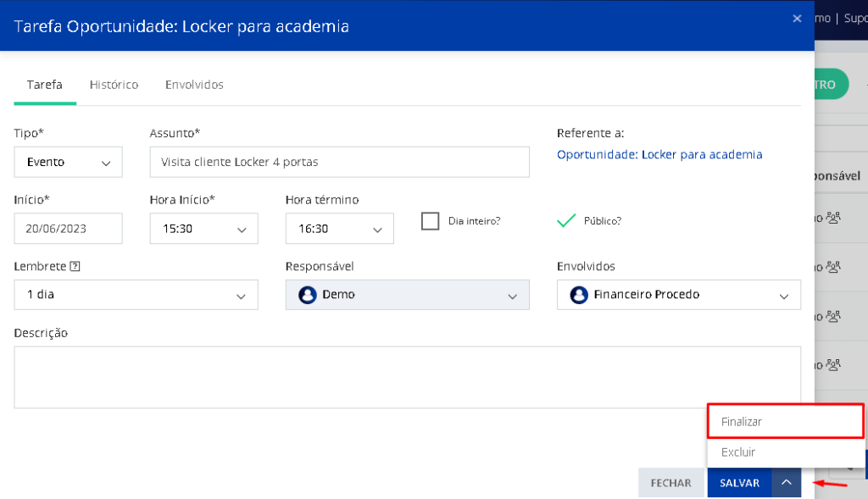Click the Lembrete help question icon
Screen dimensions: 868x499
click(x=75, y=266)
